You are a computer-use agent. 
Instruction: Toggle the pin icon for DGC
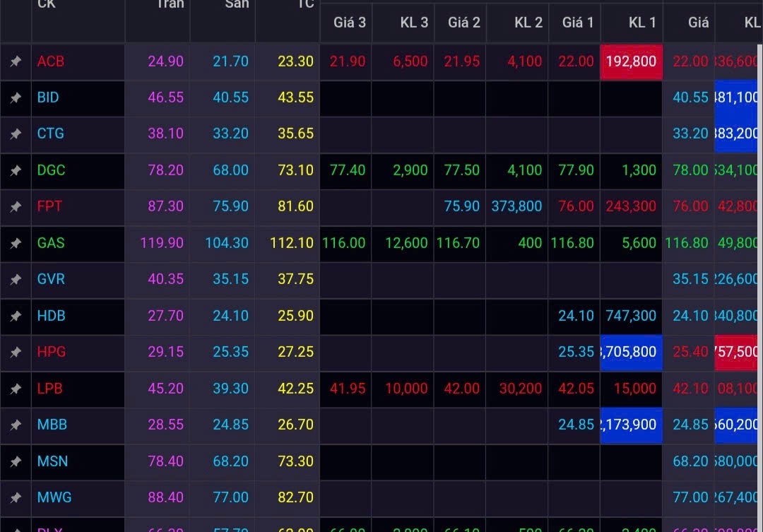tap(16, 170)
